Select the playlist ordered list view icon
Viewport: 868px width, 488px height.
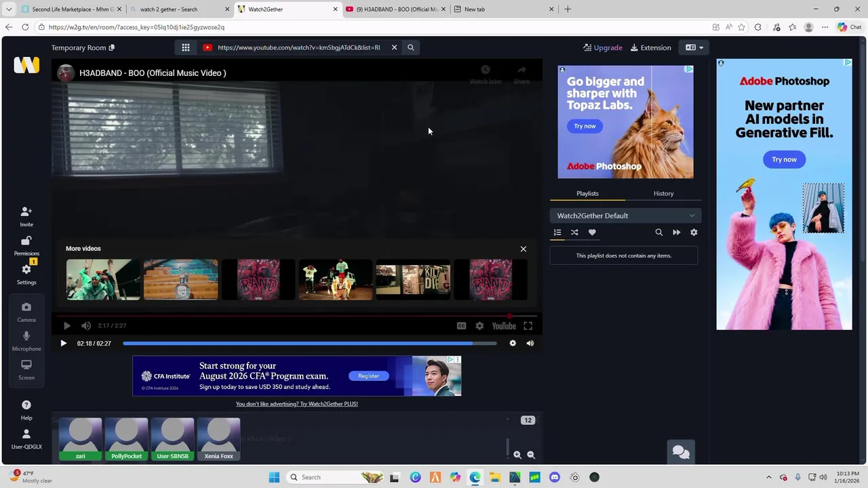click(x=557, y=232)
